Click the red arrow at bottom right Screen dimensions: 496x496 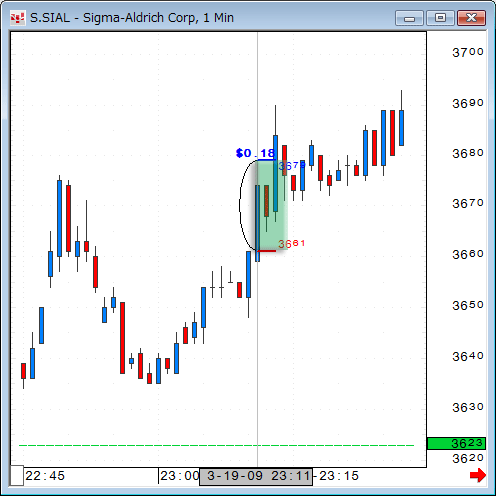coord(478,475)
